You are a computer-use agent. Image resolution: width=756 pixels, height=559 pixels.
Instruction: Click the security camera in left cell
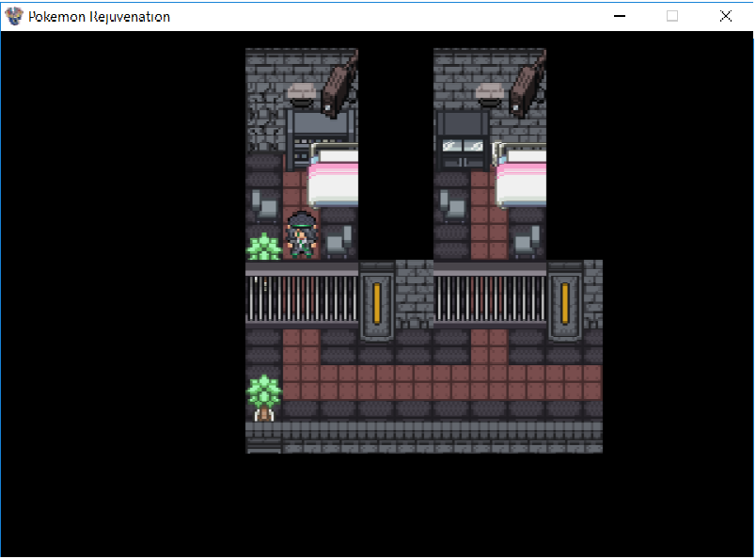[x=339, y=85]
